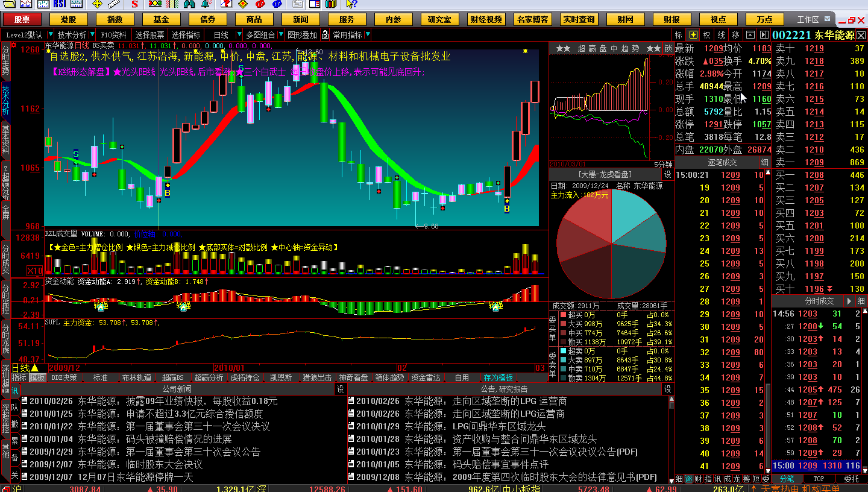Click the blue phi symbol toolbar icon

click(277, 4)
